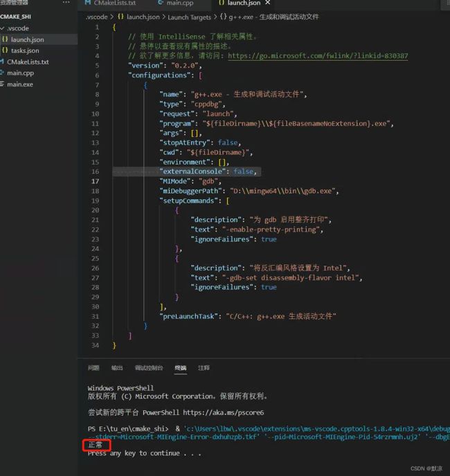Screen dimensions: 450x476
Task: Click the "request" launch value
Action: tap(218, 114)
